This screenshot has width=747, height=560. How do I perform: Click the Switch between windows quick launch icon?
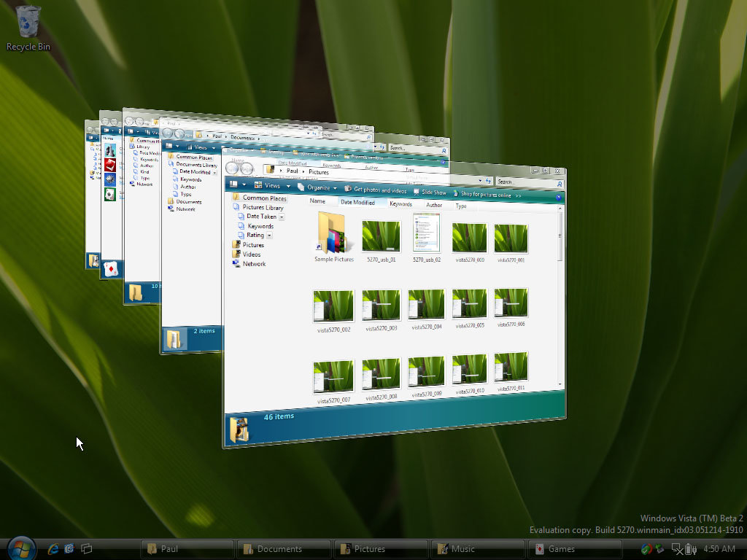[86, 548]
